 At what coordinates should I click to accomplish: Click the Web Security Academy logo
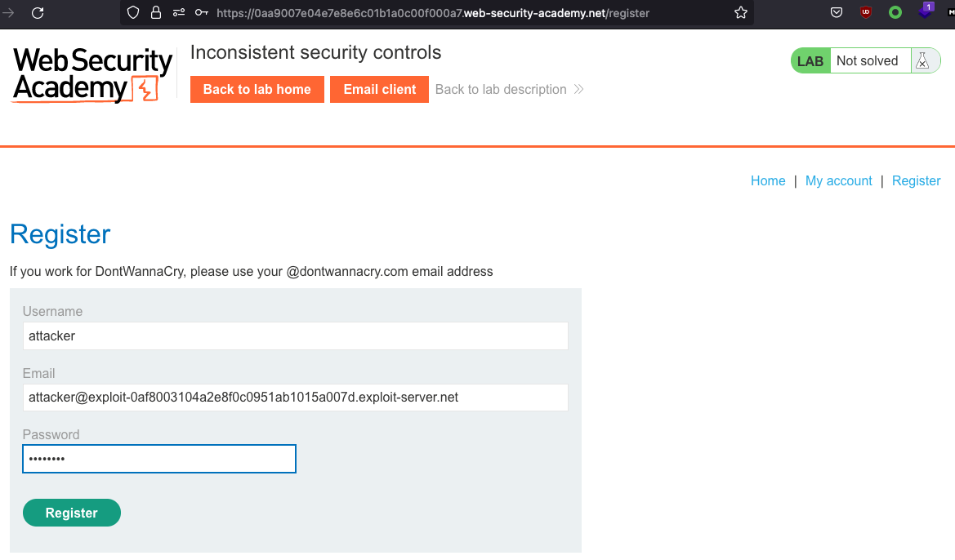(92, 74)
